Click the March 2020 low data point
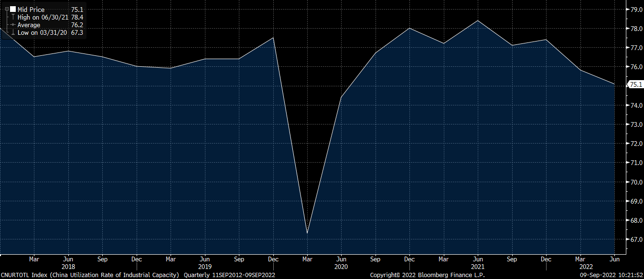 tap(307, 233)
